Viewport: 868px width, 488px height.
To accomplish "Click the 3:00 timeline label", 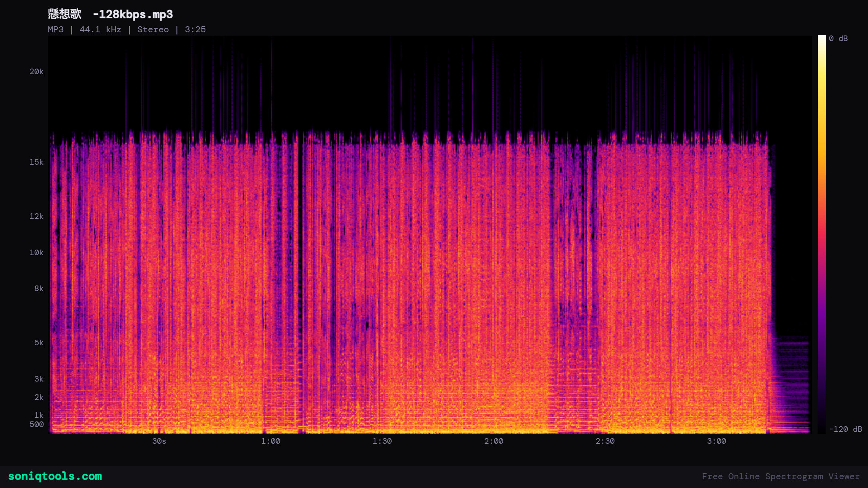I will point(717,441).
